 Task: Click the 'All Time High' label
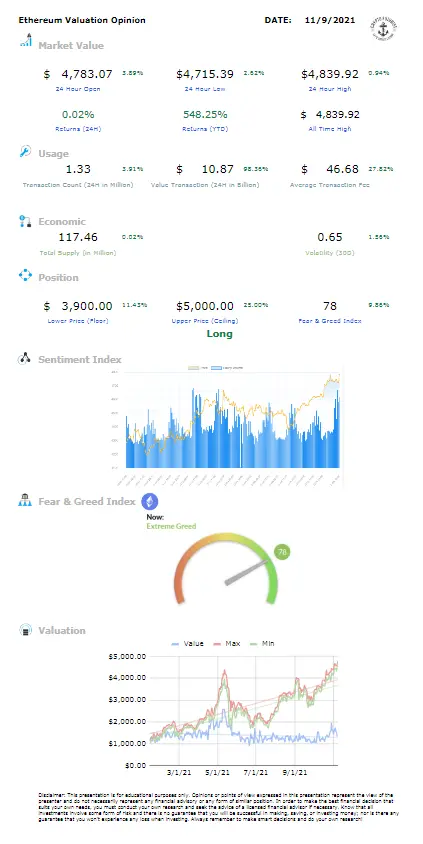tap(330, 129)
